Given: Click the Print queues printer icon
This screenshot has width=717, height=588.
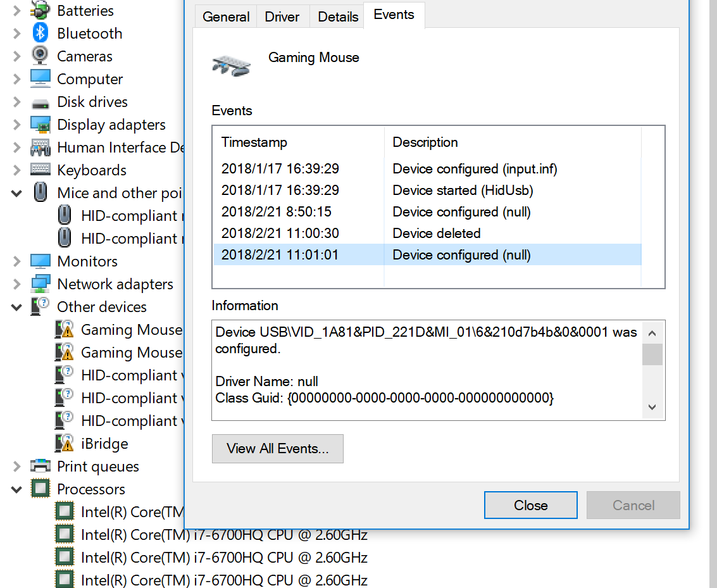Looking at the screenshot, I should pos(41,466).
